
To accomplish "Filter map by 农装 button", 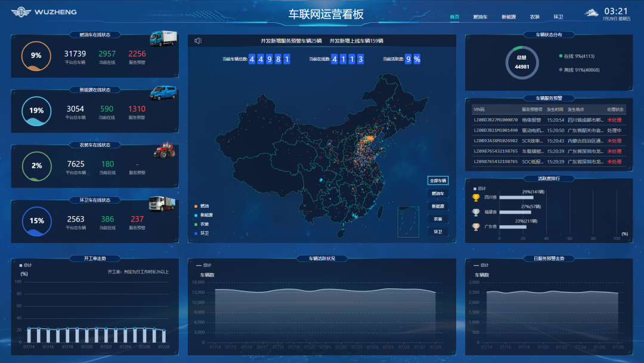I will [x=438, y=219].
